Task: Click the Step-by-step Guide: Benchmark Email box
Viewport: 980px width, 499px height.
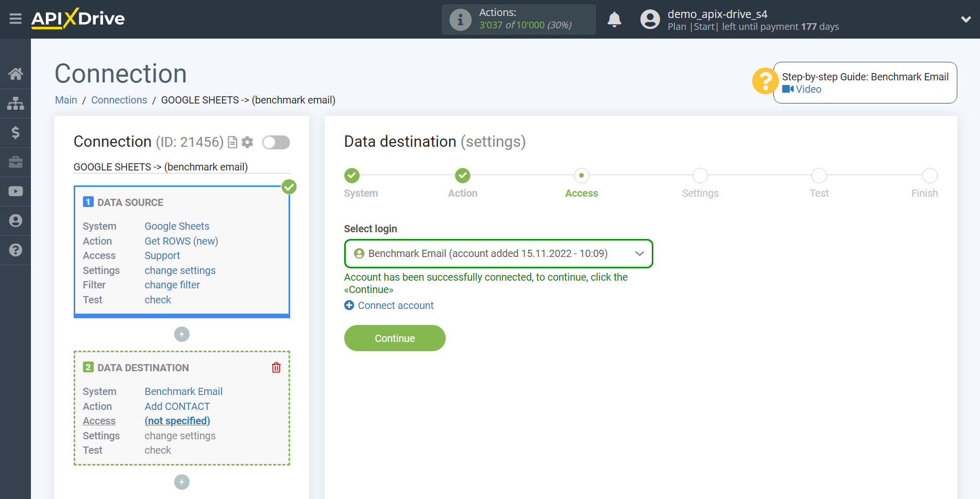Action: point(865,83)
